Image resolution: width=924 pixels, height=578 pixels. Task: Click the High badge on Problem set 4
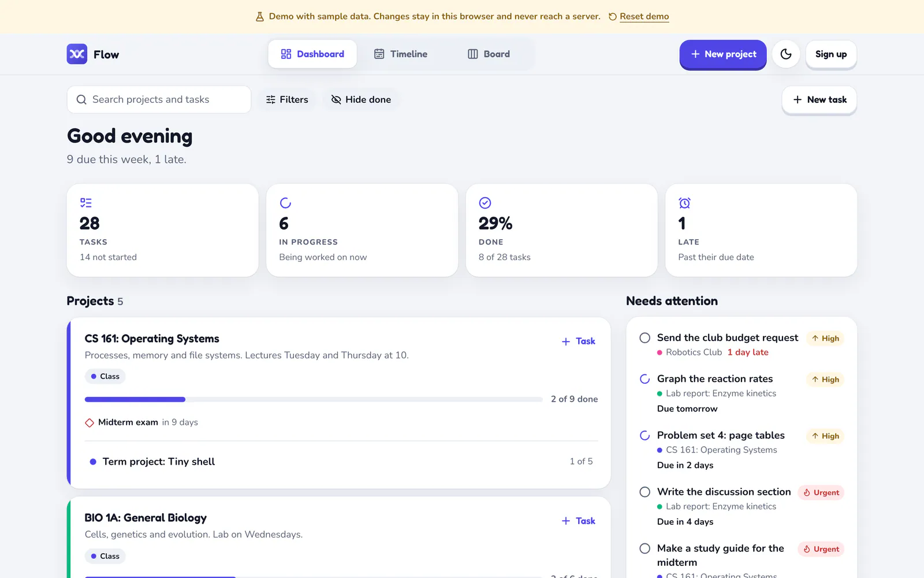click(825, 436)
